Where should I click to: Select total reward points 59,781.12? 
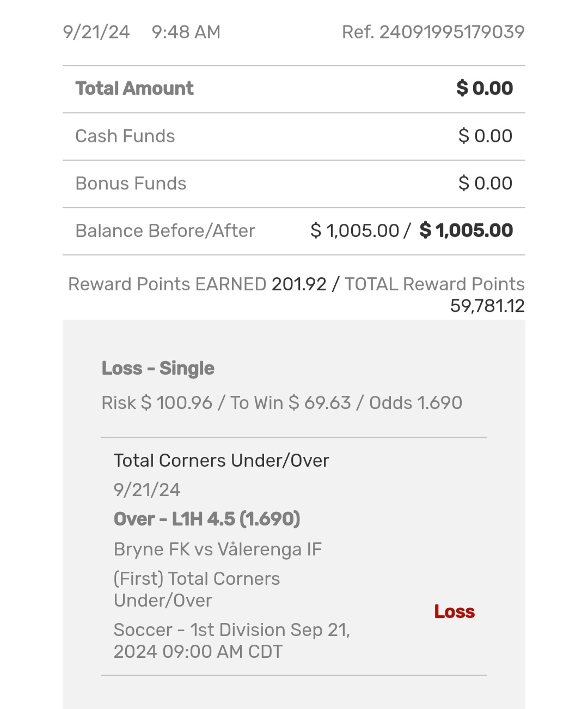point(487,306)
